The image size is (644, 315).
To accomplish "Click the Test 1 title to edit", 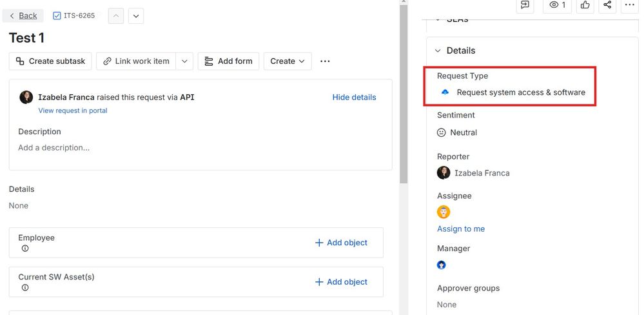I will [x=26, y=38].
